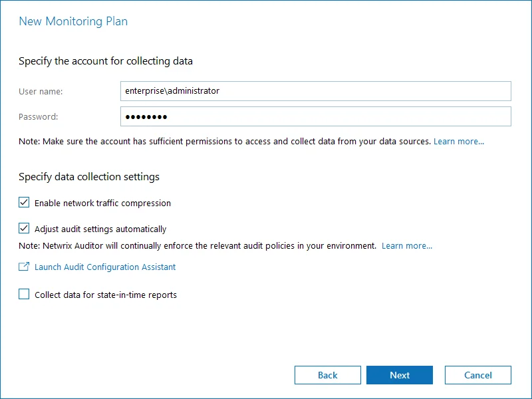Click 'Specify the account for collecting data' heading
Screen dimensions: 532x399
pos(106,61)
